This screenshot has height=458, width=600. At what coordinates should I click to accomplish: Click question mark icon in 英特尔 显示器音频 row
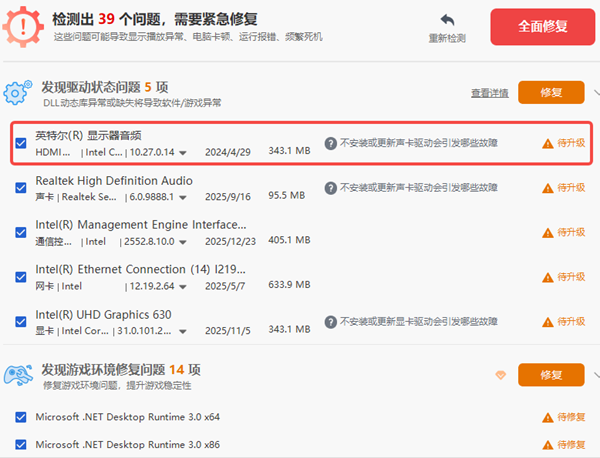coord(330,143)
